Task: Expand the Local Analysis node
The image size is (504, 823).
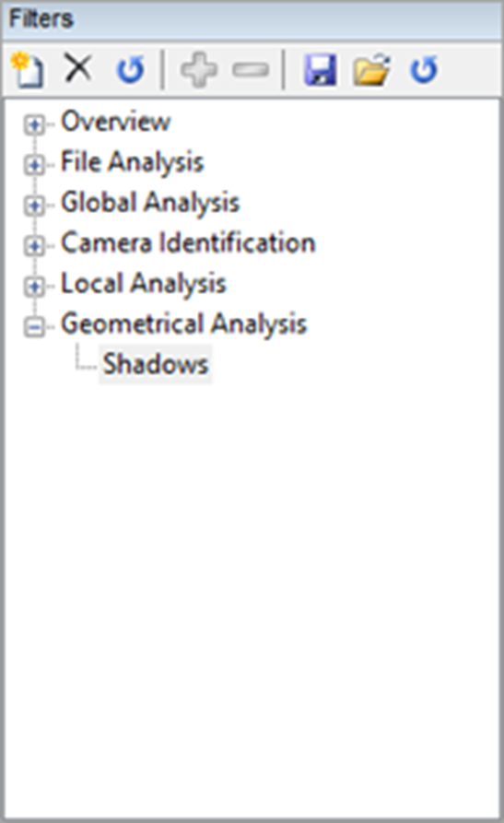Action: coord(35,286)
